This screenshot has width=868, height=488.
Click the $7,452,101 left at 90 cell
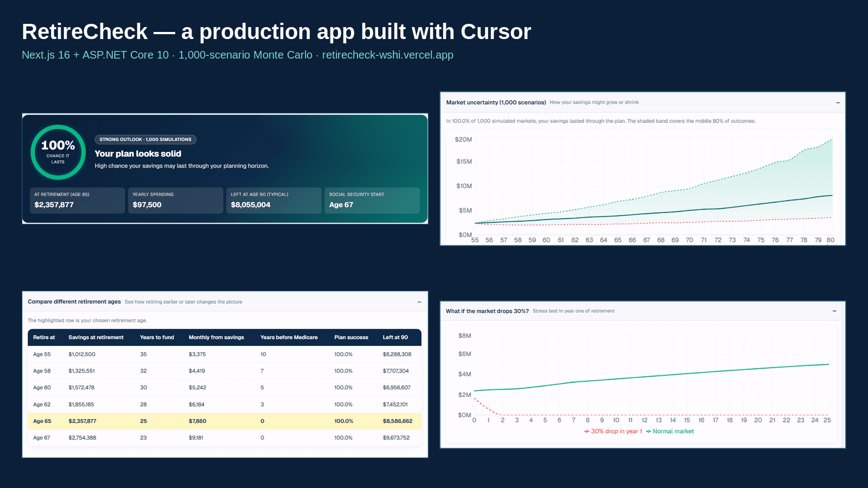[x=395, y=404]
